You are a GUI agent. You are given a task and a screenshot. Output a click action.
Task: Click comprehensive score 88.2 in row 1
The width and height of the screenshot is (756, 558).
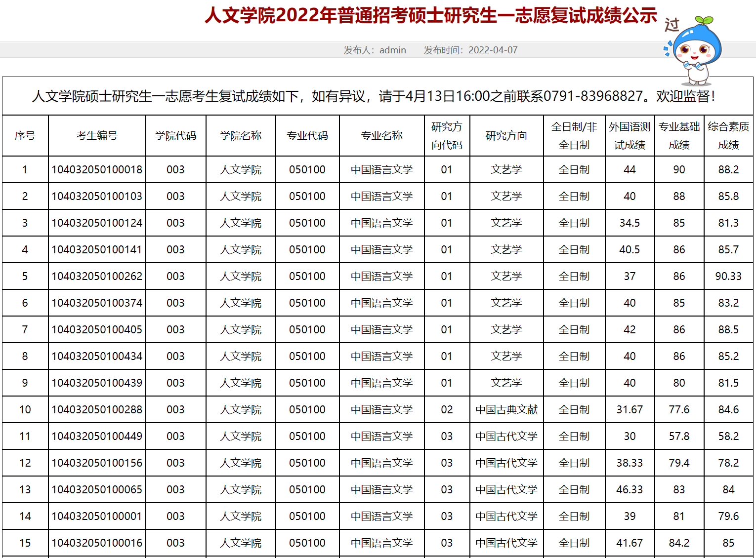(729, 170)
